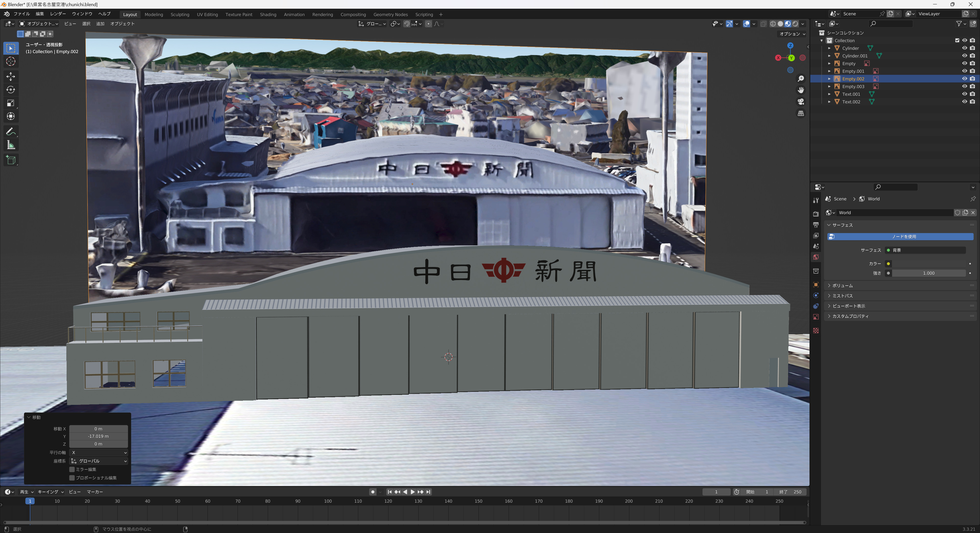Image resolution: width=980 pixels, height=533 pixels.
Task: Open the 座標系 グローバル dropdown
Action: click(x=99, y=461)
